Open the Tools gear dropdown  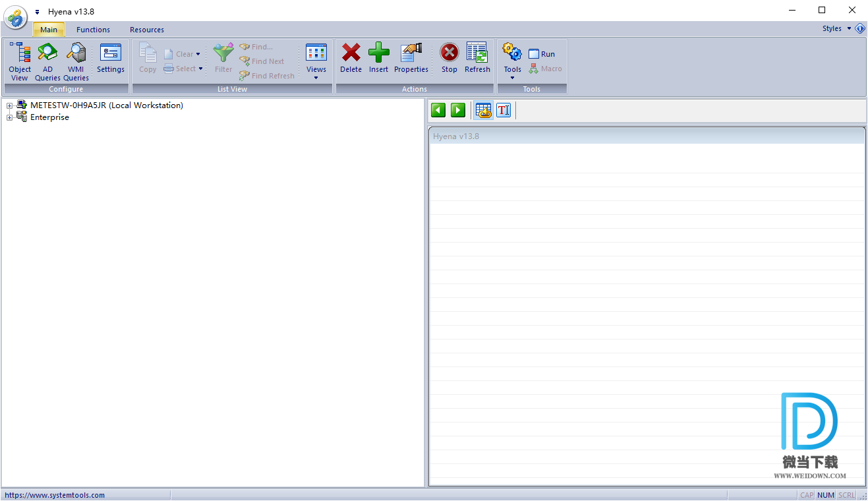512,62
